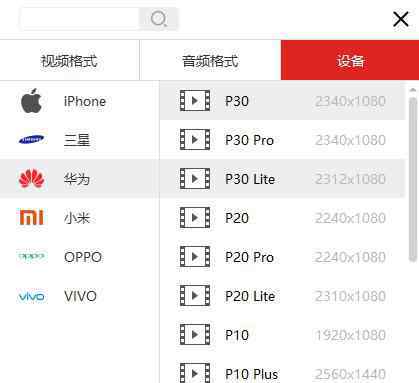
Task: Choose the P10 preset name
Action: point(237,335)
